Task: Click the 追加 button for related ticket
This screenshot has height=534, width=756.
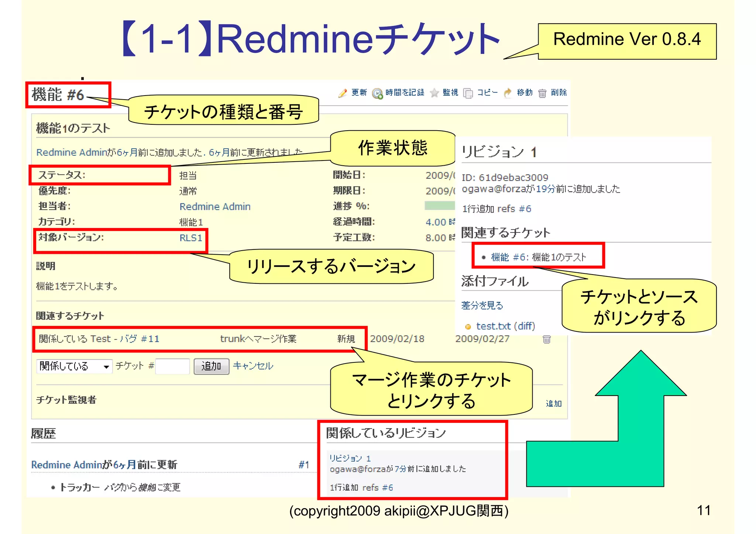Action: 211,366
